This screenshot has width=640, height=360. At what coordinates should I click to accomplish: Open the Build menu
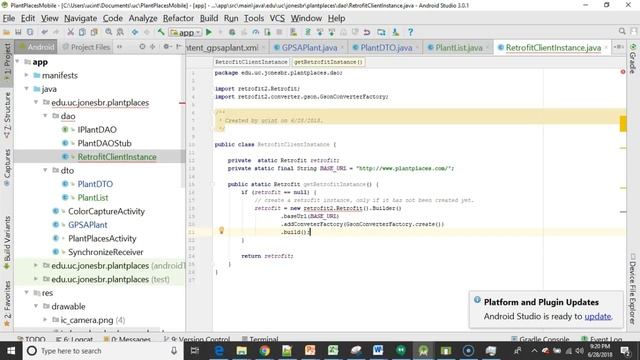[209, 18]
